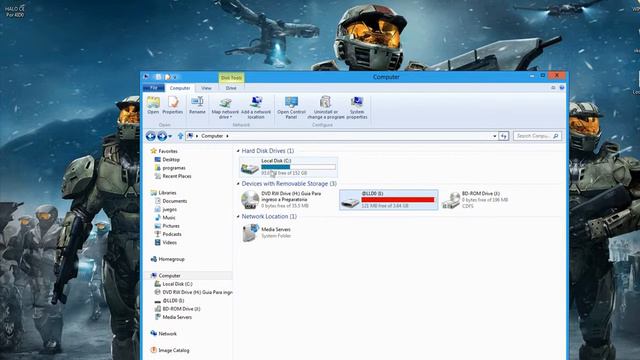Select the Local Disk (C:) drive icon
Image resolution: width=640 pixels, height=360 pixels.
pos(249,167)
